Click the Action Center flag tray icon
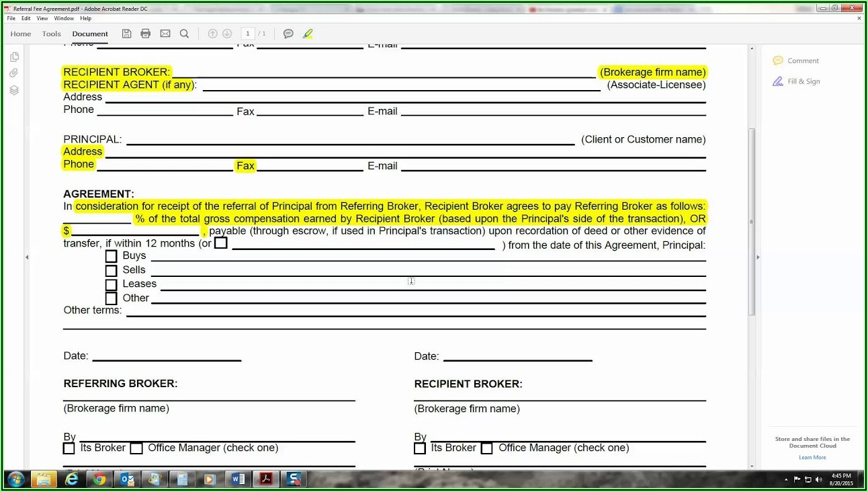This screenshot has height=492, width=868. [x=797, y=480]
